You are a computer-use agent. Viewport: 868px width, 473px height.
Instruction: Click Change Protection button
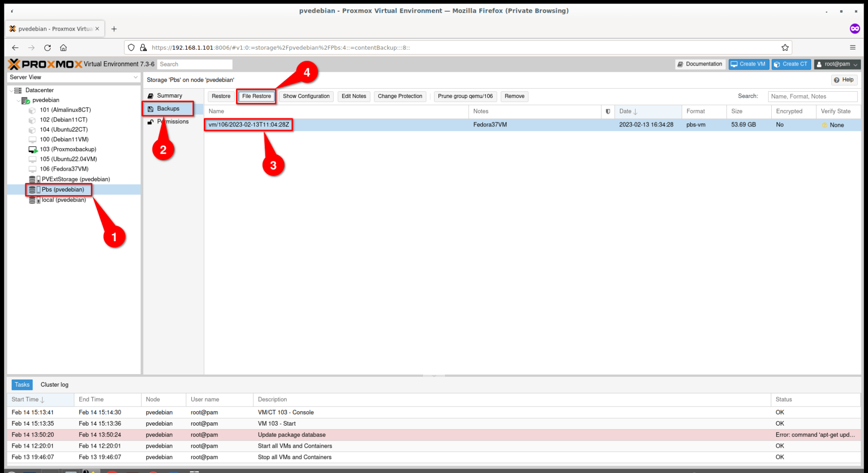point(400,96)
